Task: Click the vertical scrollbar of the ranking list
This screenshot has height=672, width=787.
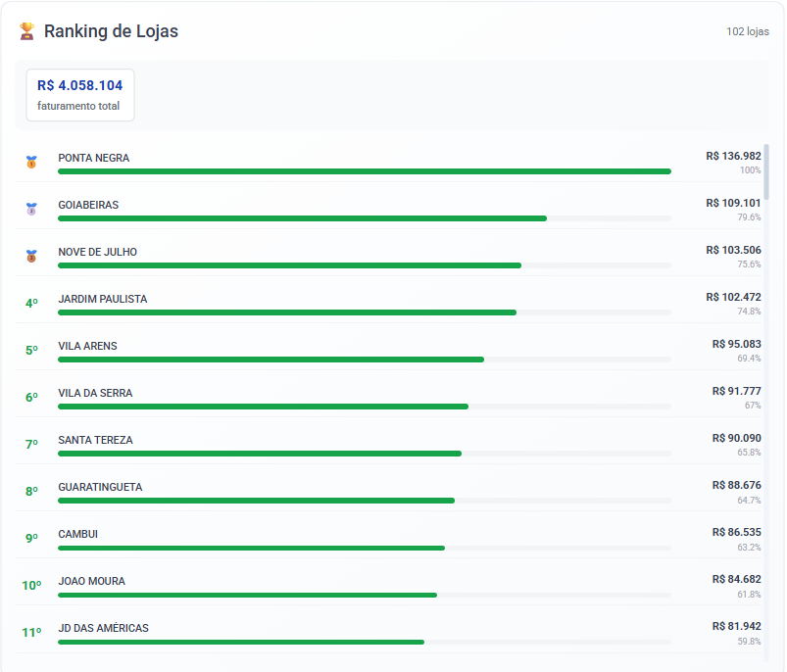Action: click(x=766, y=172)
